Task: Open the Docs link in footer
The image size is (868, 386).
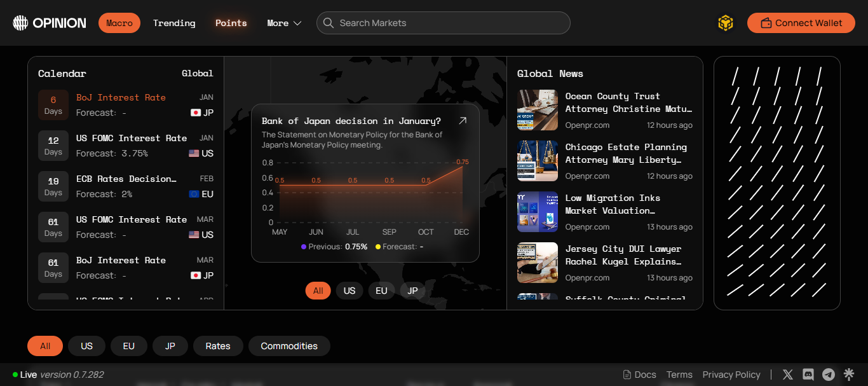Action: (639, 375)
